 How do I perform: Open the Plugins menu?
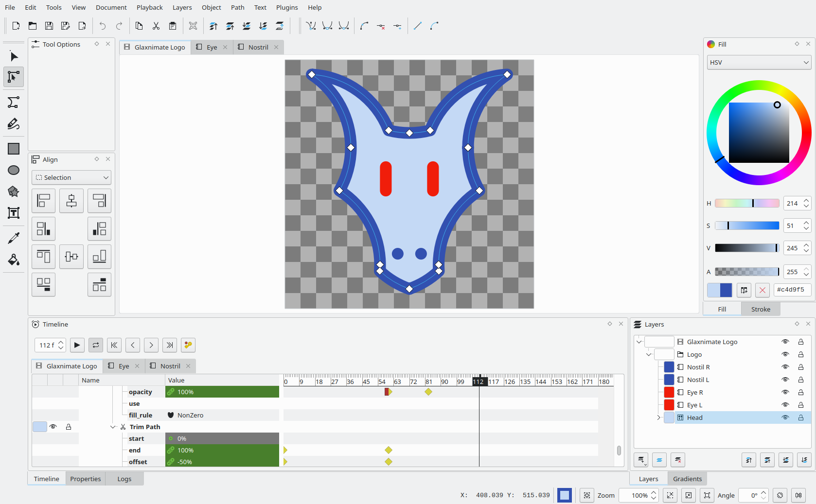(x=286, y=7)
